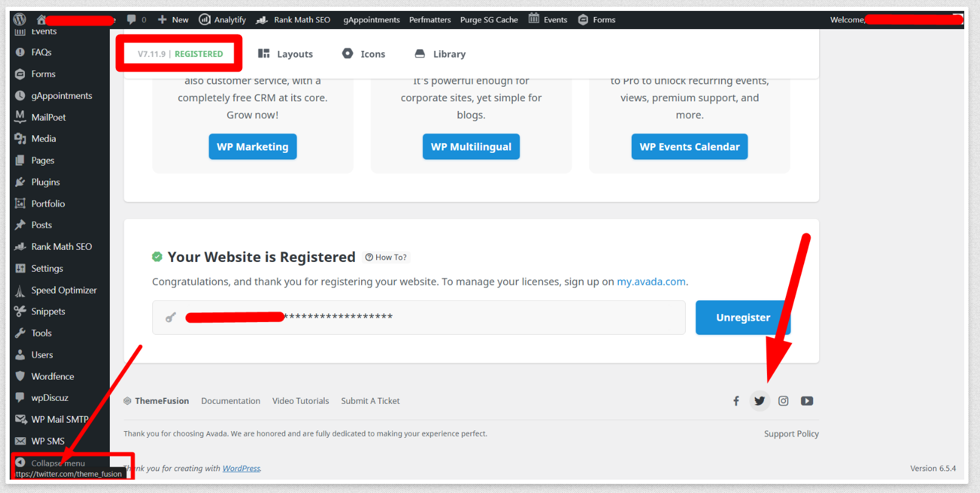Open ThemeFusion Twitter icon
Image resolution: width=980 pixels, height=493 pixels.
click(760, 401)
